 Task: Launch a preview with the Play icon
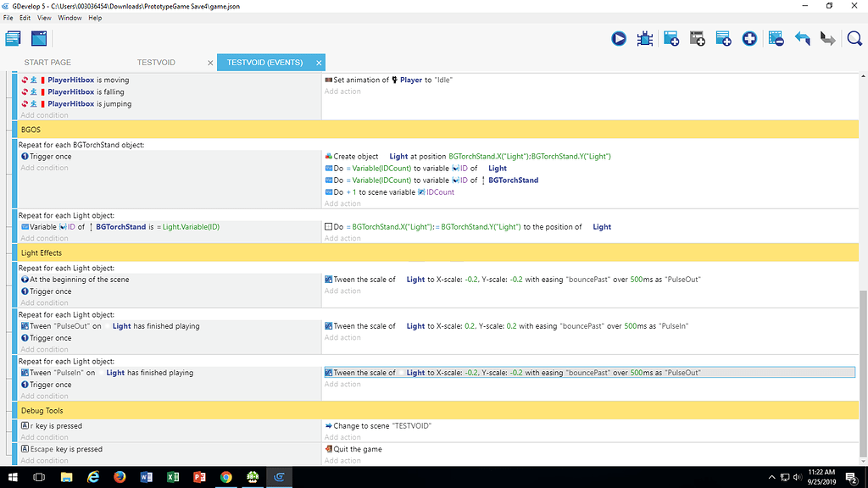(x=619, y=38)
